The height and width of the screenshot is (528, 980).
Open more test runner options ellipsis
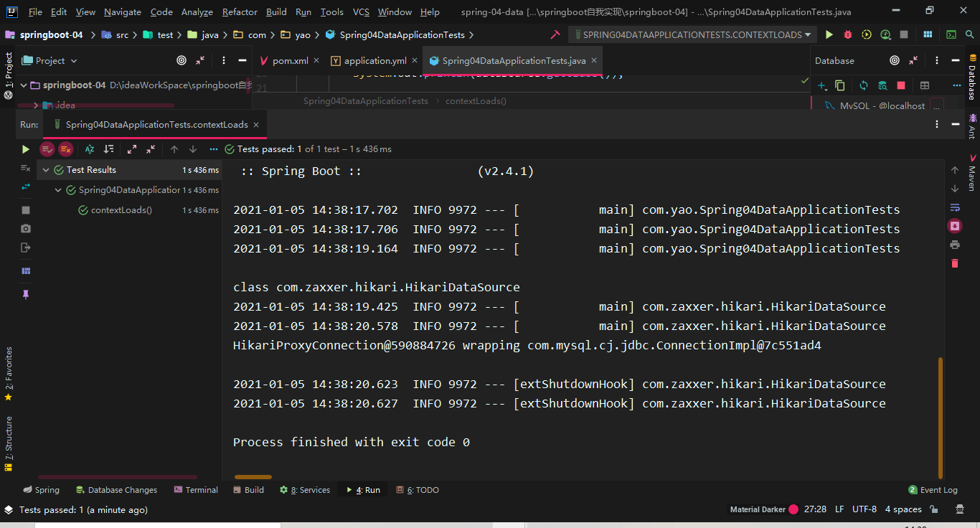click(x=213, y=149)
